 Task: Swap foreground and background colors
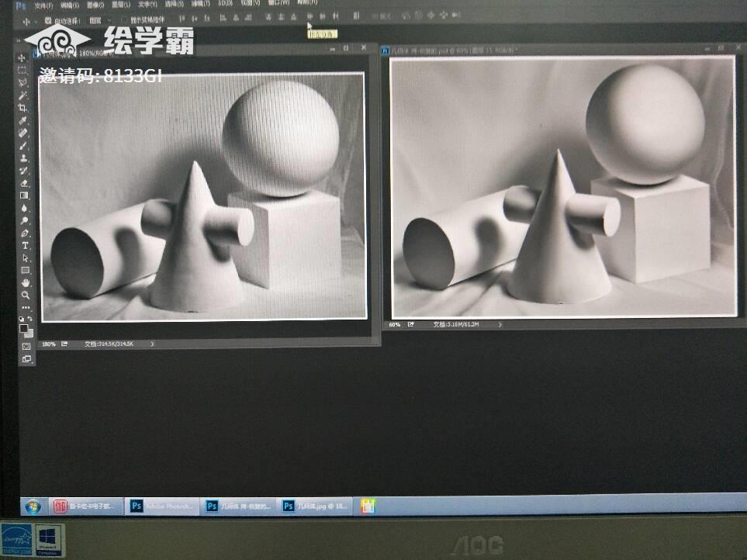(30, 318)
